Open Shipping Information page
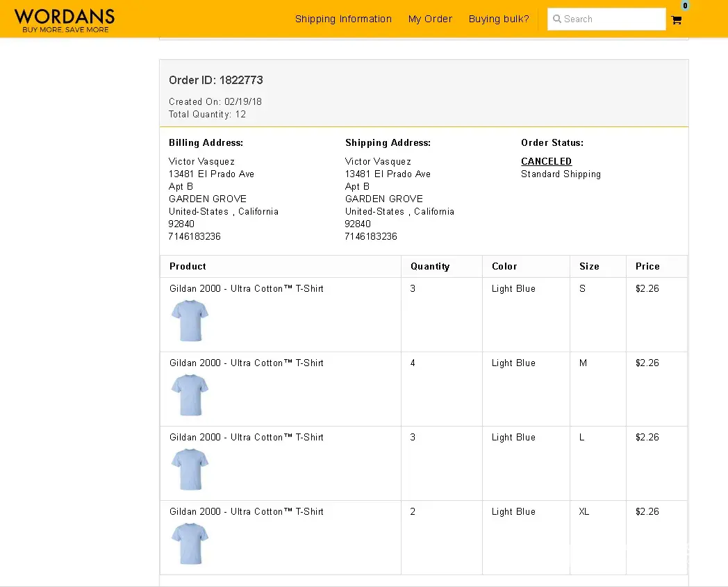The height and width of the screenshot is (587, 728). tap(343, 19)
